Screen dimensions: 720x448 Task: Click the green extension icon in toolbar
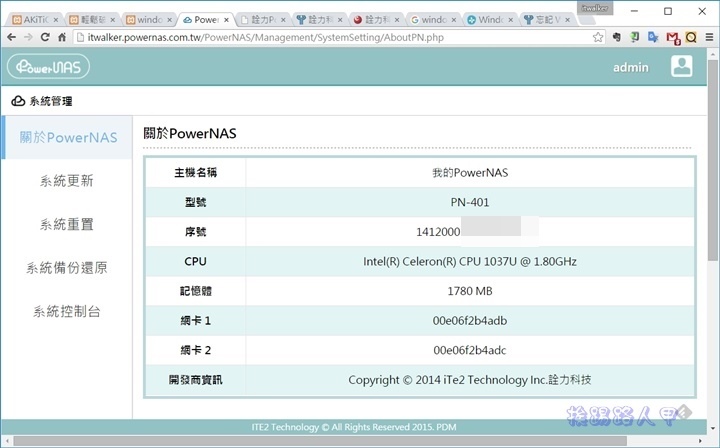point(635,37)
